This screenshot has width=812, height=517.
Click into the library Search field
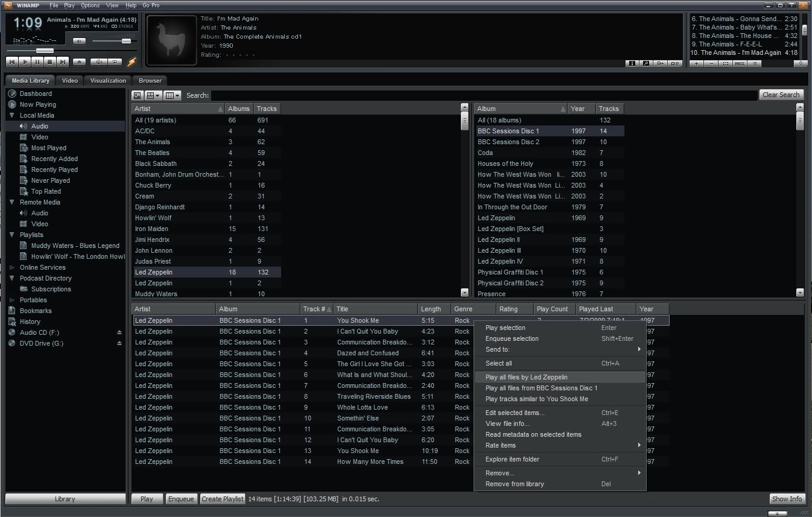[x=484, y=95]
